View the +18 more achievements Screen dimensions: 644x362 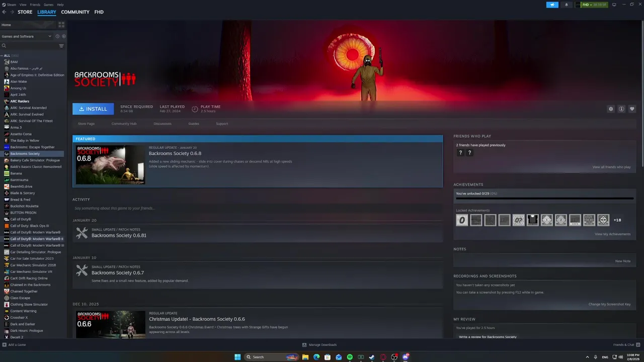tap(617, 220)
